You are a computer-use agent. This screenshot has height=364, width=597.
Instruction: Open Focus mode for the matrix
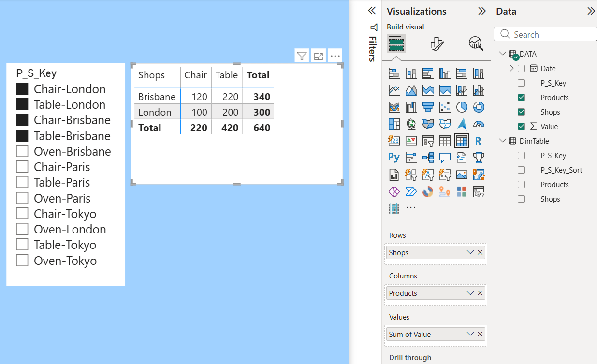pos(319,56)
